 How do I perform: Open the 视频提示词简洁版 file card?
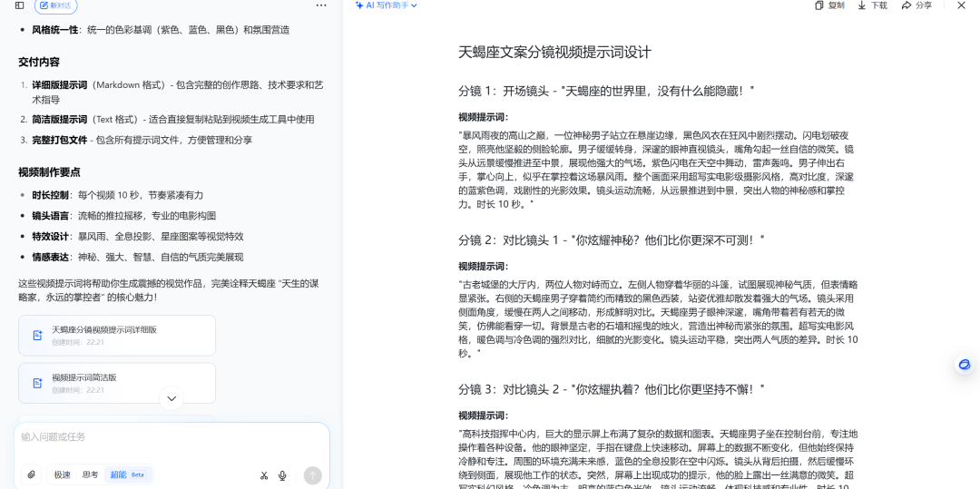tap(117, 383)
